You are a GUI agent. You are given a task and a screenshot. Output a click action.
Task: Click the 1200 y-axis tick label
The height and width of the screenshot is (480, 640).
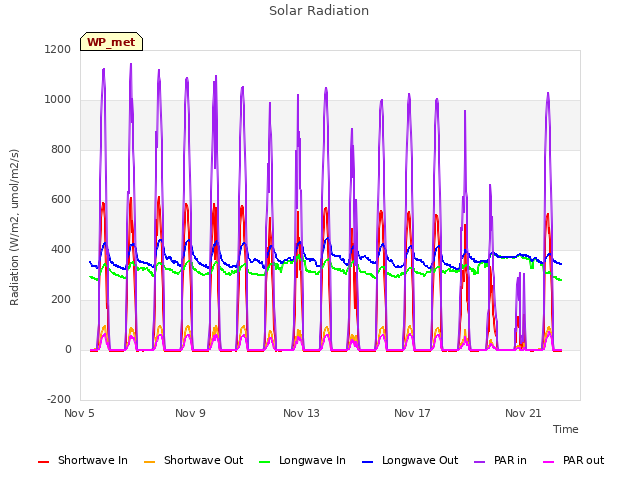(x=58, y=49)
